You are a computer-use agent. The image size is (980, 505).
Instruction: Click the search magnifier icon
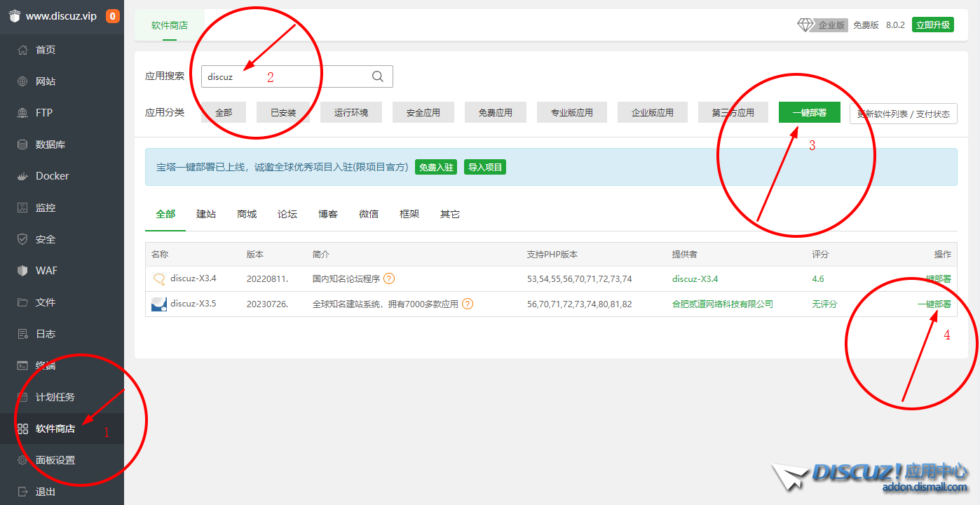pos(378,77)
